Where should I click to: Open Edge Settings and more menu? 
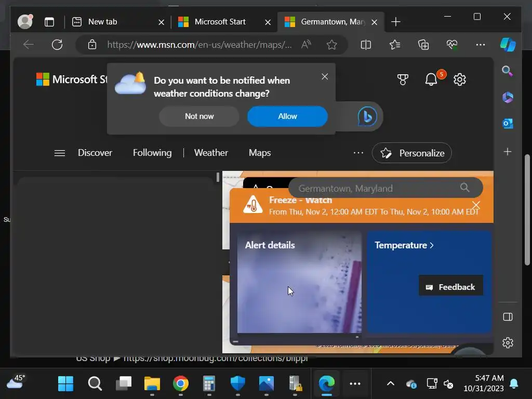pyautogui.click(x=481, y=45)
